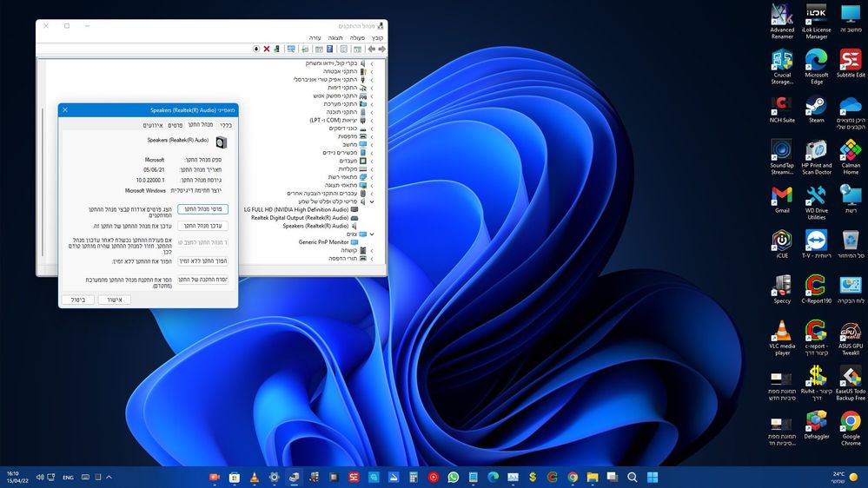Open the Recycle Bin on the desktop
Image resolution: width=868 pixels, height=488 pixels.
(x=851, y=241)
